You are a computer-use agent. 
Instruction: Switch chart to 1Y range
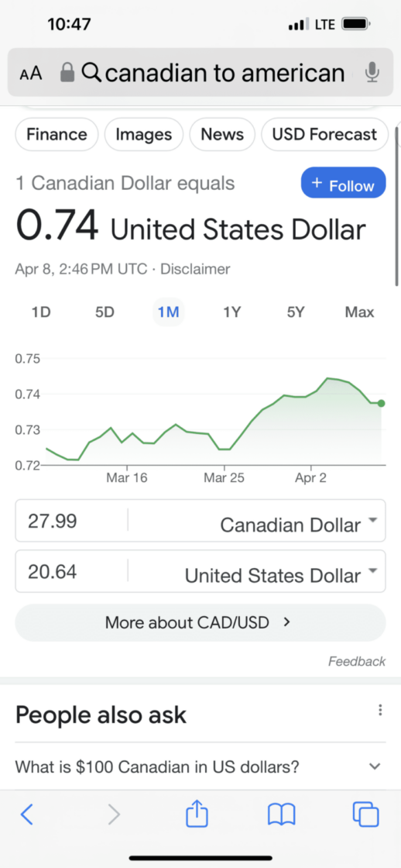coord(232,312)
